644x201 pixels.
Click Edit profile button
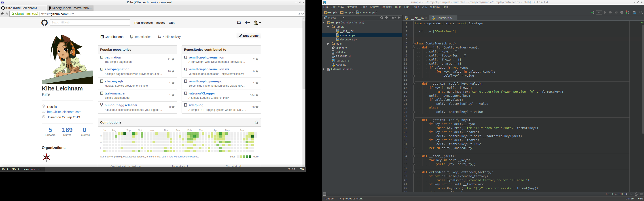tap(249, 36)
